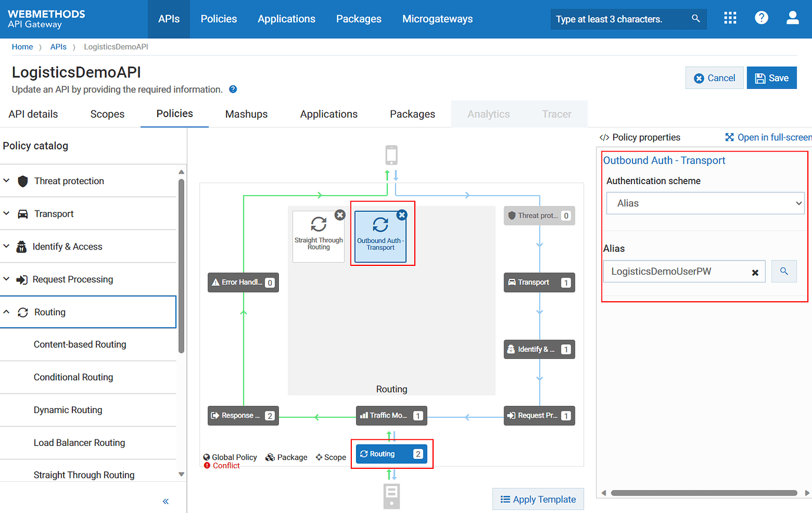812x513 pixels.
Task: Open the Transport stage in the flow diagram
Action: point(539,282)
